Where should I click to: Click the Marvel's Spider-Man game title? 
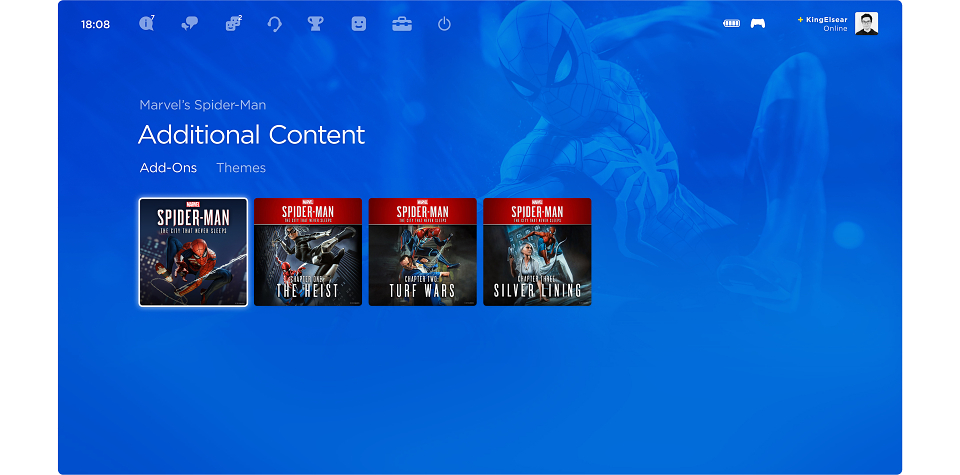point(203,105)
